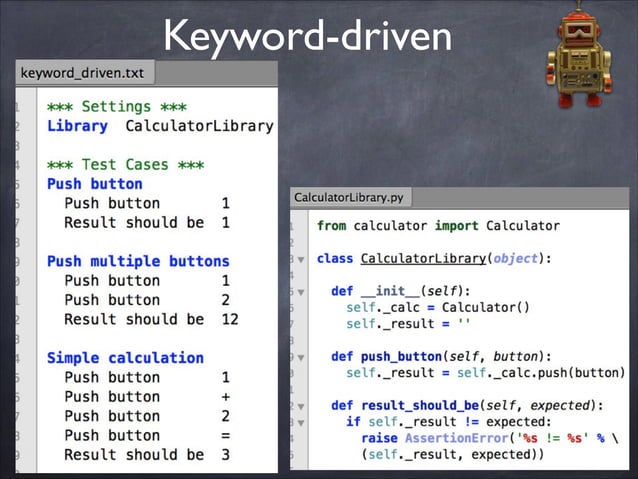Collapse the result_should_be method fold arrow

pyautogui.click(x=301, y=406)
